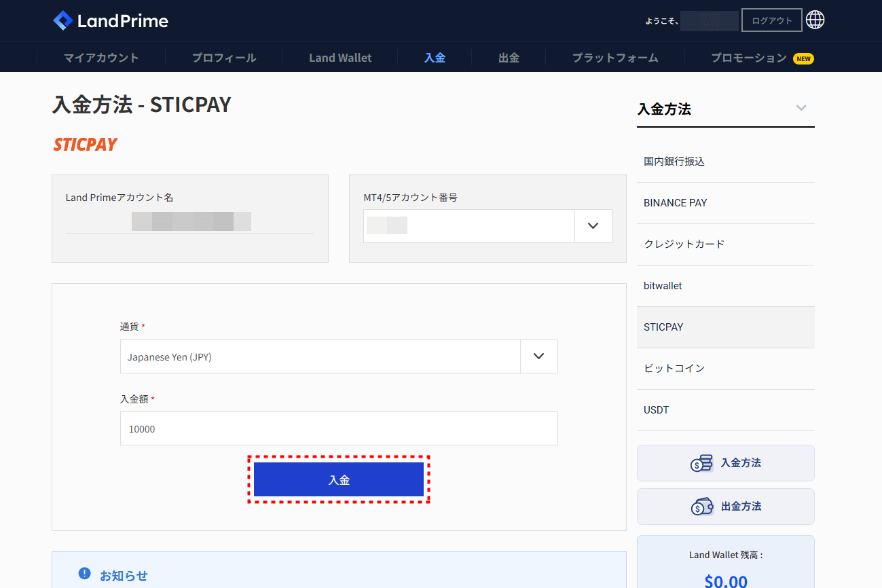Click the 入金方法 - STICPAY page title

[x=142, y=105]
